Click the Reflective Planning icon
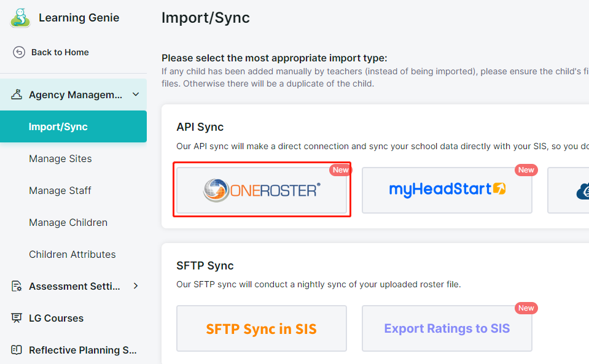The width and height of the screenshot is (589, 364). tap(17, 350)
